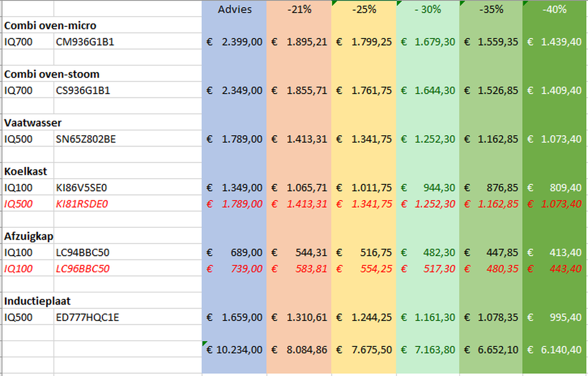Viewport: 588px width, 376px height.
Task: Select the -40% header cell
Action: (555, 9)
